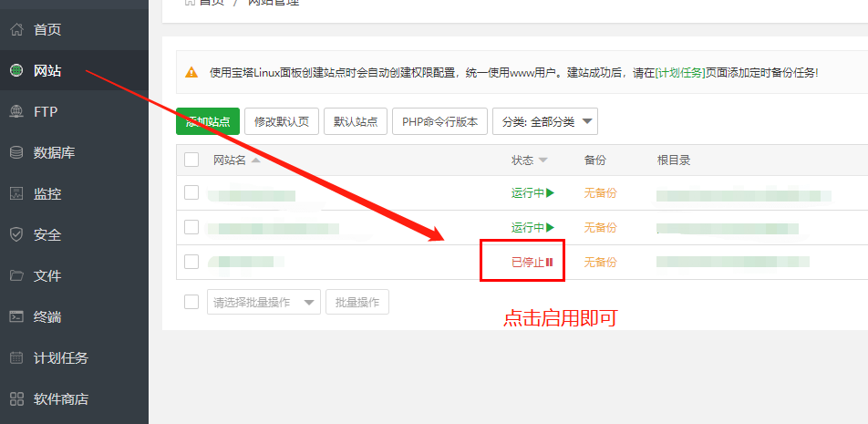Open the 安全 menu item

(74, 234)
